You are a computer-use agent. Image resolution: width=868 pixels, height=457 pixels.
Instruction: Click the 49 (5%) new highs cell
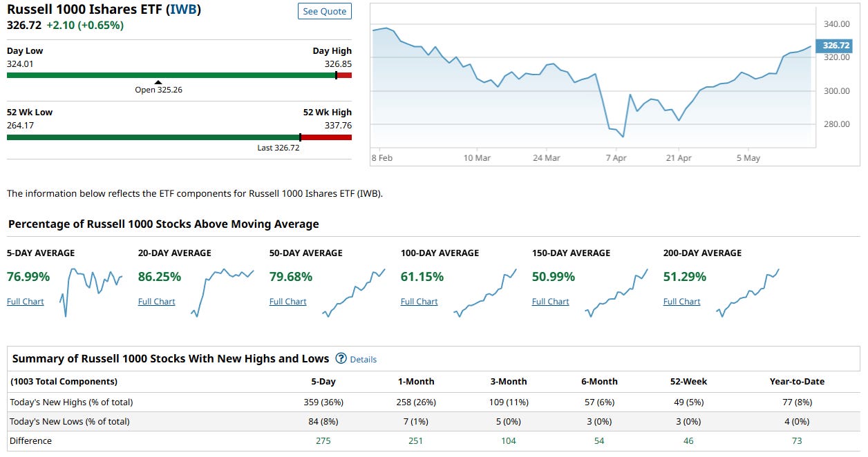(689, 402)
